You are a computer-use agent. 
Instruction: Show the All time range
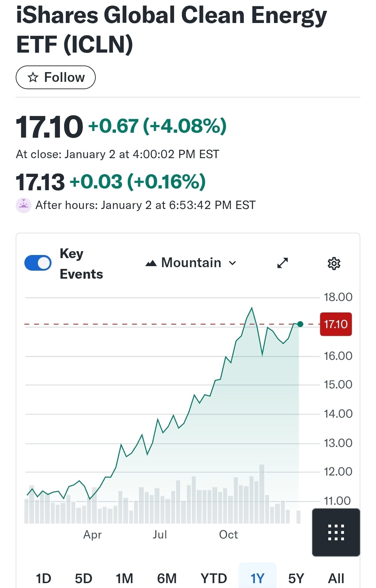click(x=336, y=579)
